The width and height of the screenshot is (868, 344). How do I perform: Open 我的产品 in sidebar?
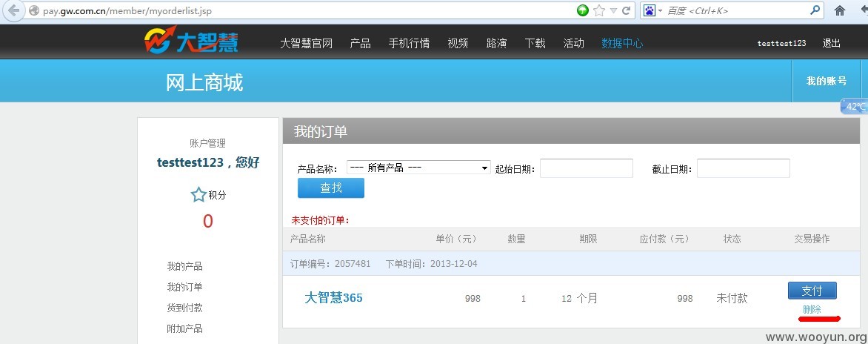click(185, 266)
